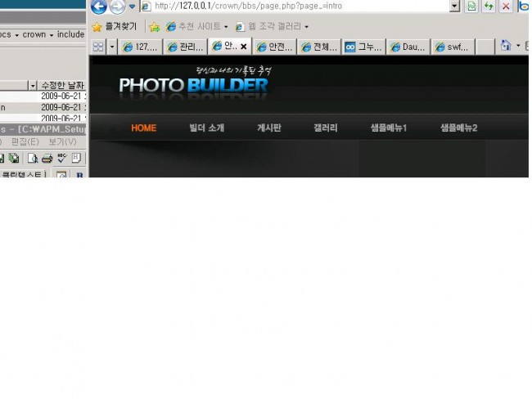Screen dimensions: 532x399
Task: Switch to the swf... tab
Action: [453, 47]
